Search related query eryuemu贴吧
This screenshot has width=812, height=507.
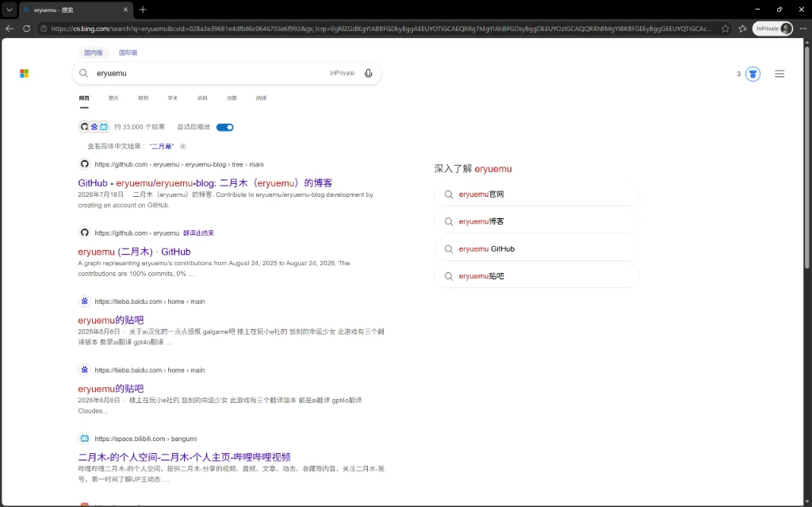click(x=537, y=276)
